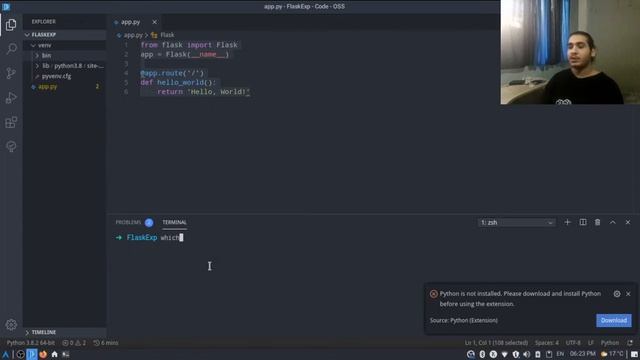Change end of line sequence LF
Image resolution: width=640 pixels, height=360 pixels.
click(x=591, y=343)
